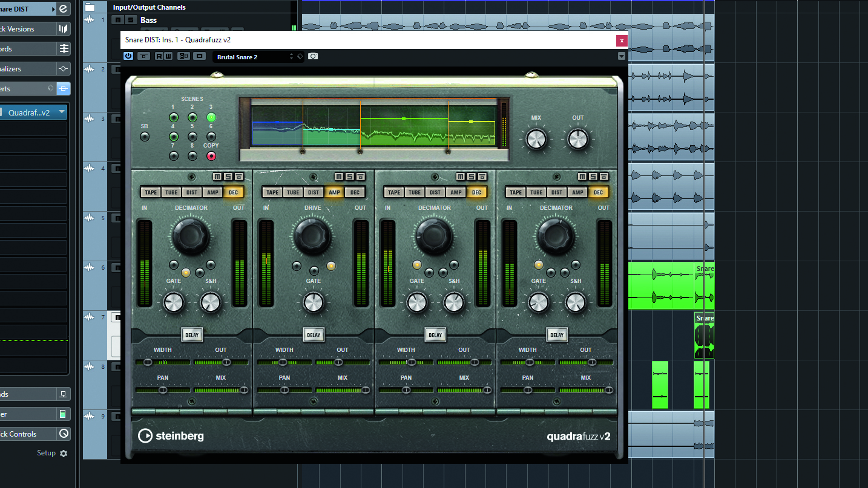868x488 pixels.
Task: Click the band 3 S&H knob
Action: point(454,302)
